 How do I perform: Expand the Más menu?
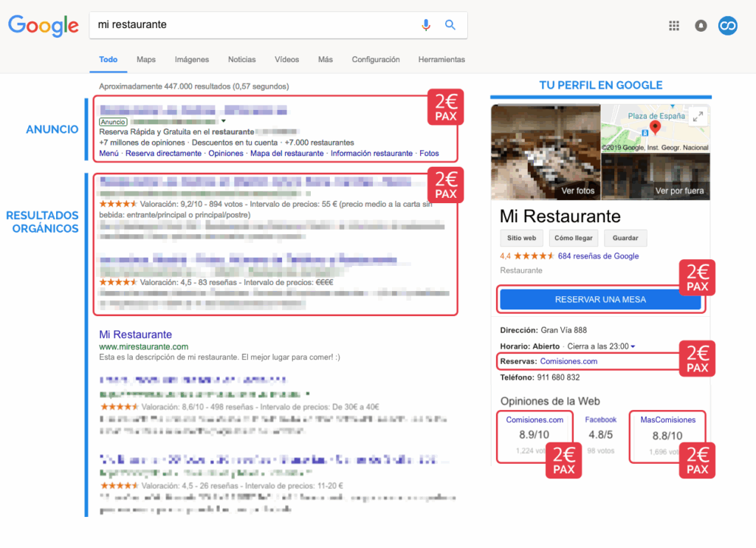click(326, 59)
